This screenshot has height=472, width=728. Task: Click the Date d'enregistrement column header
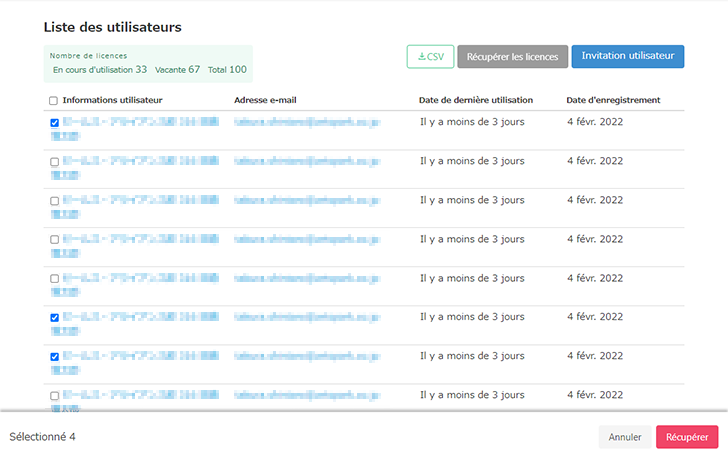pos(612,100)
